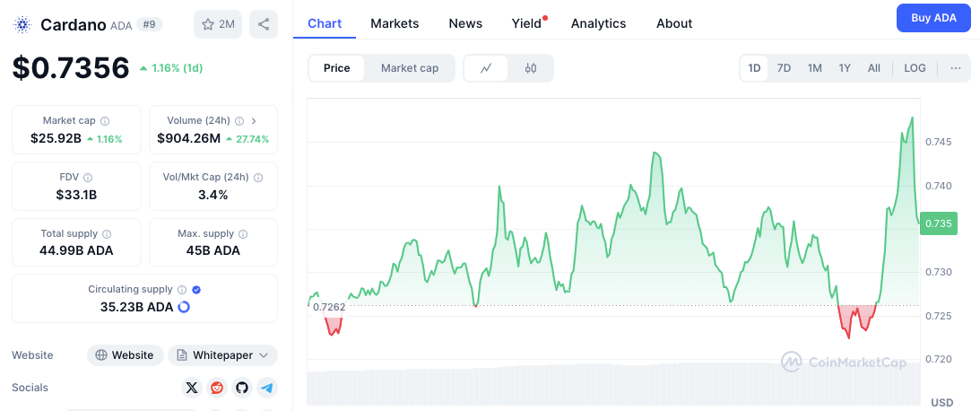The width and height of the screenshot is (980, 411).
Task: Select All time range
Action: coord(873,68)
